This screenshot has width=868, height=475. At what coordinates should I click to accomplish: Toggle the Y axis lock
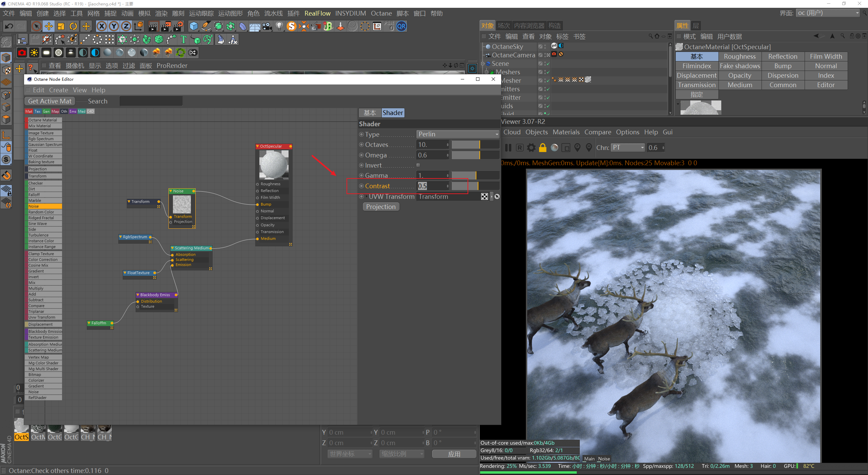(114, 26)
